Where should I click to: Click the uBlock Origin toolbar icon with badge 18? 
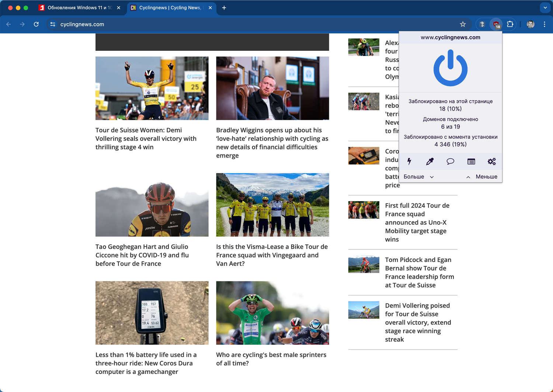point(496,24)
